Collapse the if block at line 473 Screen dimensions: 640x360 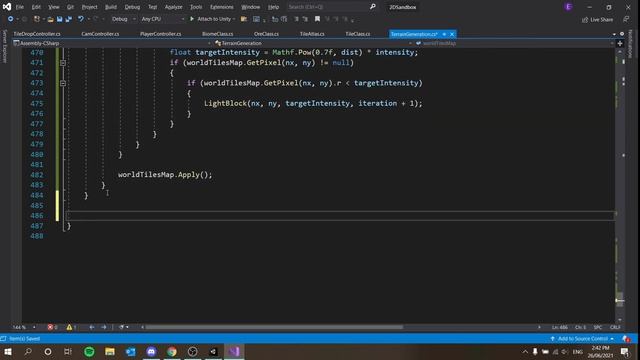click(63, 83)
